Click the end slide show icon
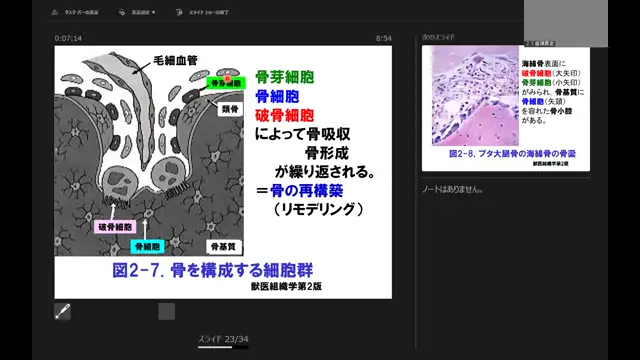The image size is (640, 360). point(179,12)
